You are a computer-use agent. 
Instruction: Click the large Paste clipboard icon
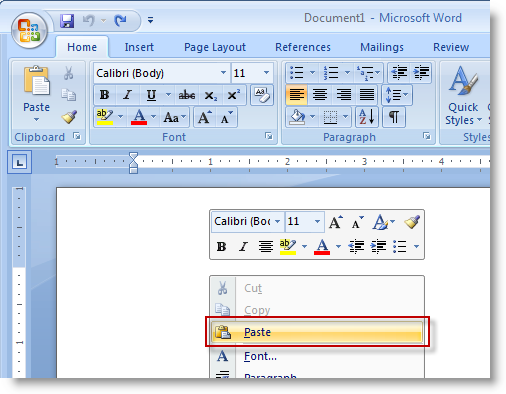tap(36, 81)
